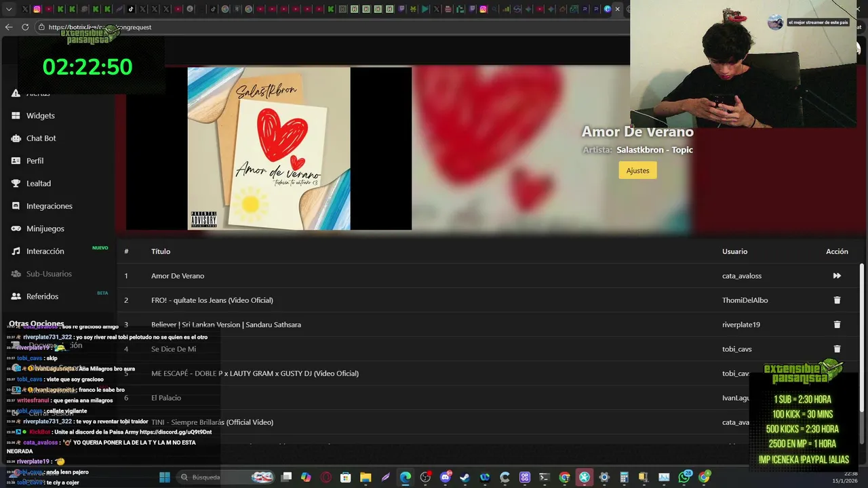Select Believer Sri Lankan Version title
Screen dimensions: 868x488
[x=226, y=325]
